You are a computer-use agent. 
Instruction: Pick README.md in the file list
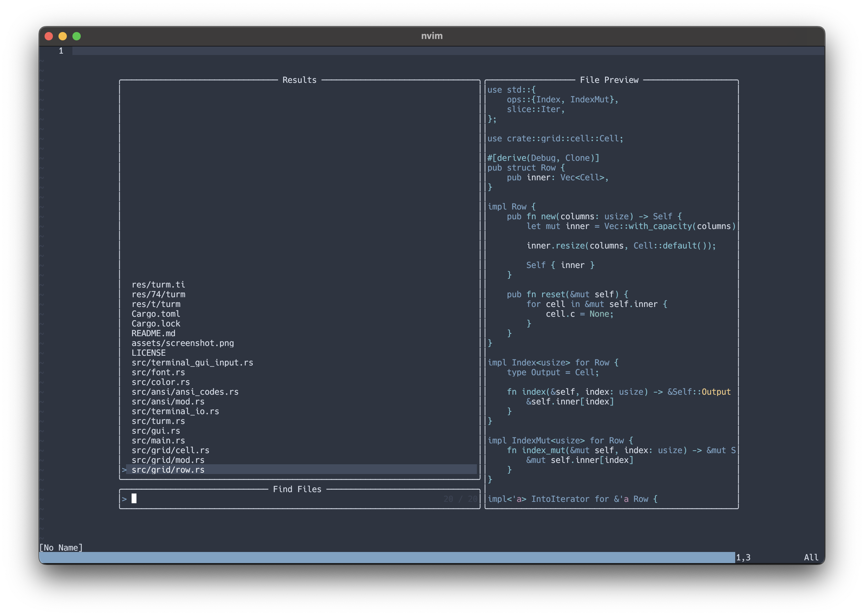153,333
